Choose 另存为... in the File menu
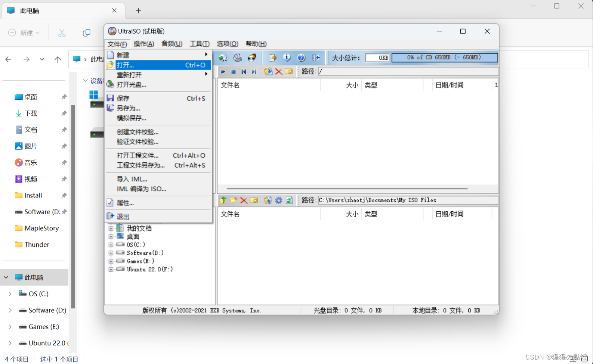The image size is (593, 364). [x=158, y=108]
